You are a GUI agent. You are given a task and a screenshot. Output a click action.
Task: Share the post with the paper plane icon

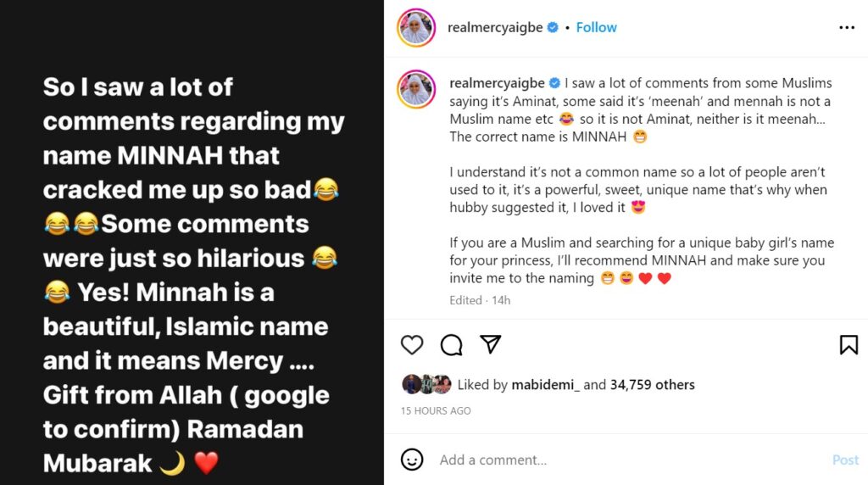491,343
